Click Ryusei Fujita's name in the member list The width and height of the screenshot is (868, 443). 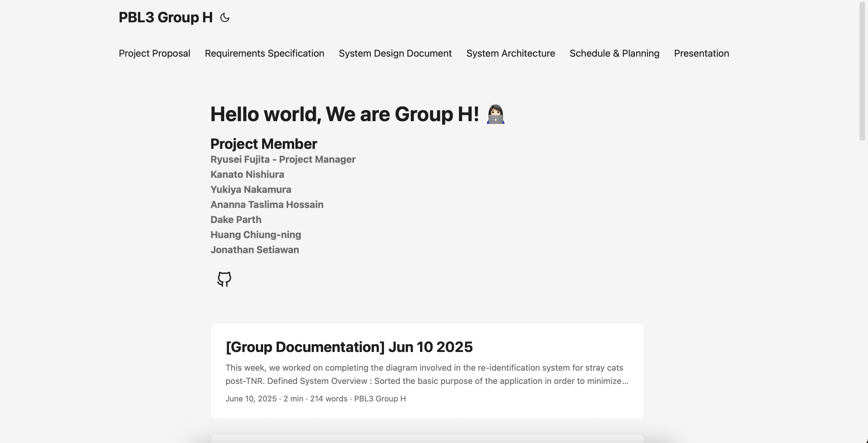point(283,159)
